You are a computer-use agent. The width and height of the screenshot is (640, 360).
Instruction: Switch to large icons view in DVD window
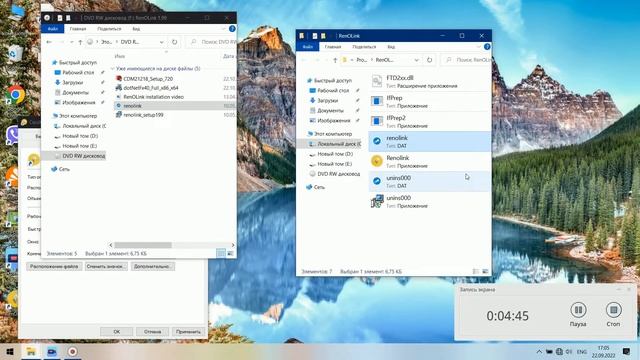tap(231, 253)
